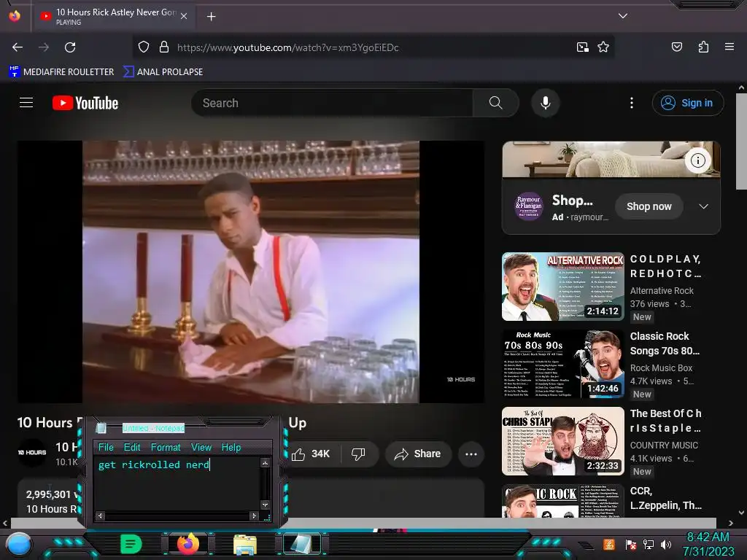Open more actions ellipsis under video

pos(471,454)
